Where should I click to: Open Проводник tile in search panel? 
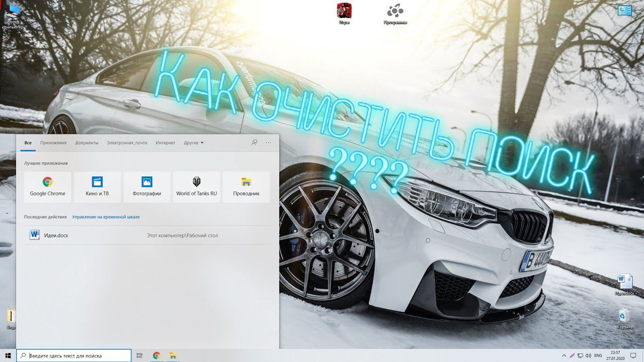coord(246,187)
